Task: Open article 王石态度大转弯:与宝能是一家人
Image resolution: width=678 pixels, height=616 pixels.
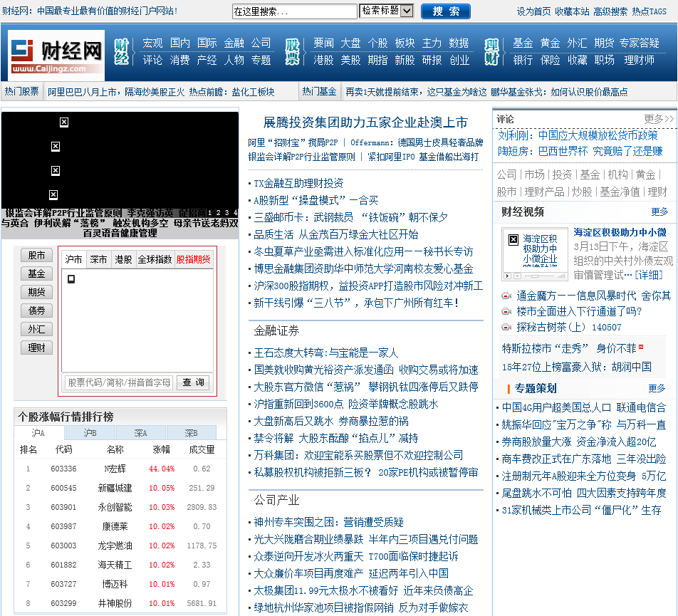Action: (x=325, y=353)
